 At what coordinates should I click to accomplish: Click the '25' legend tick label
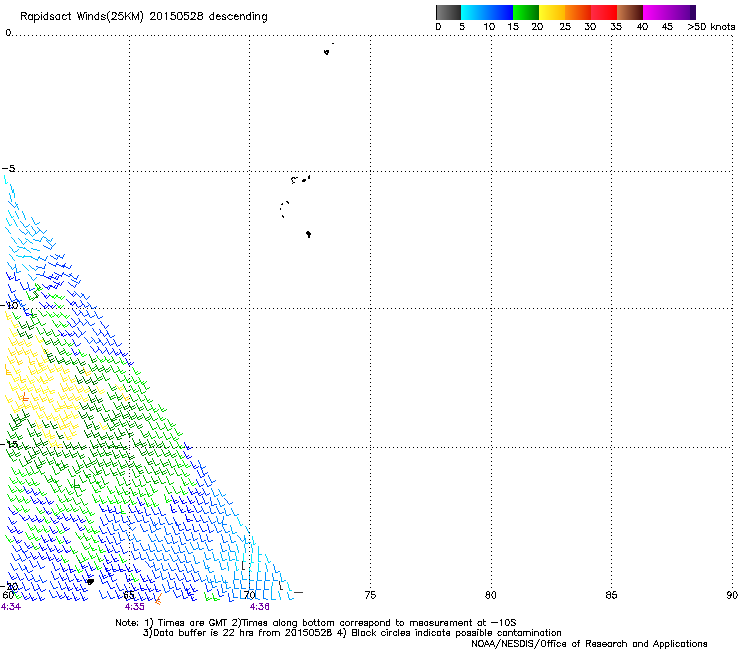coord(565,27)
